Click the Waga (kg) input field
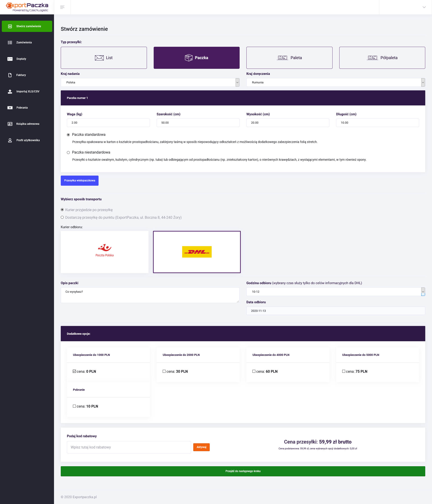Image resolution: width=432 pixels, height=504 pixels. pyautogui.click(x=108, y=123)
